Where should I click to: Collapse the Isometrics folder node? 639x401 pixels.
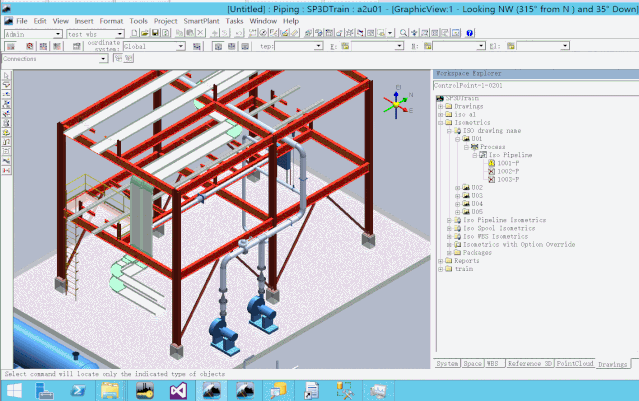(x=441, y=123)
